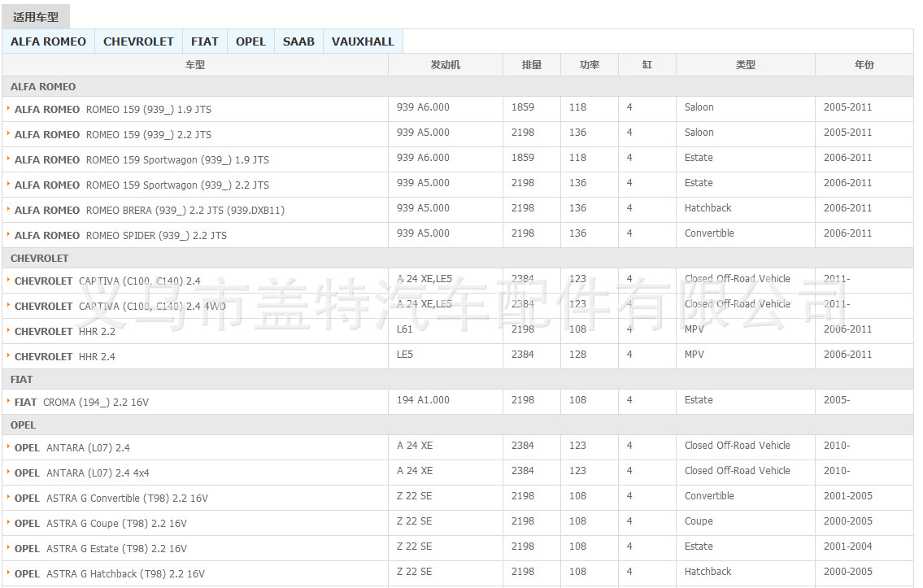
Task: Open CHEVROLET HHR 2.2 link
Action: (65, 332)
